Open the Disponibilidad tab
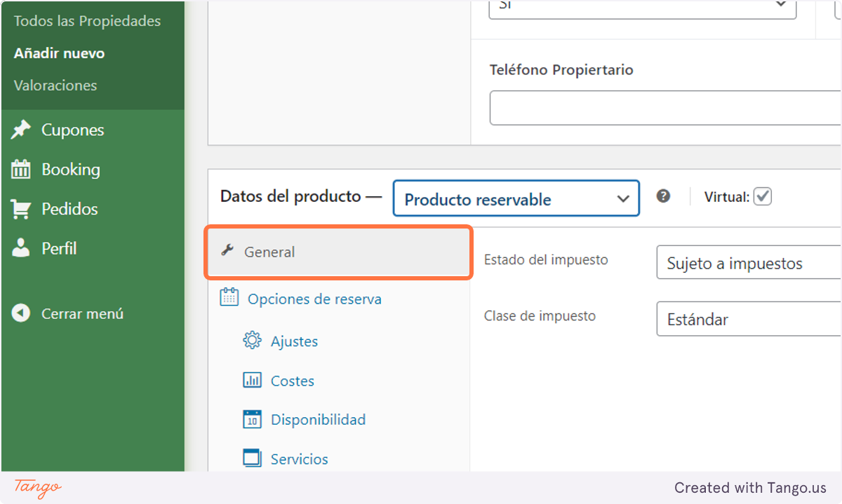The height and width of the screenshot is (504, 842). point(318,420)
